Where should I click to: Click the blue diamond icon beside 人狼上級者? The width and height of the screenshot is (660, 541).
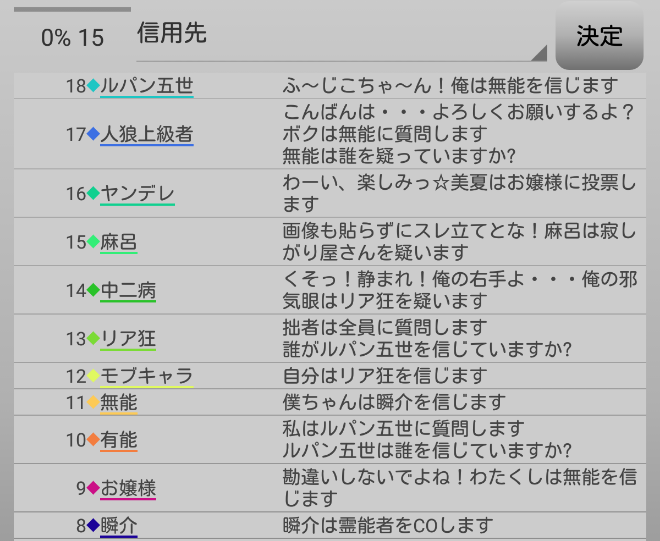pos(93,134)
